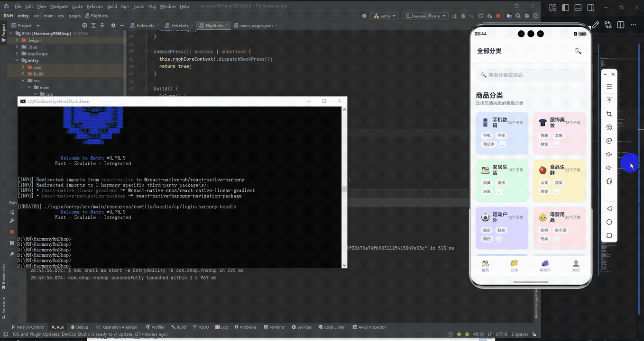Click the emulator screenshot crop icon
This screenshot has height=341, width=644.
pos(609,114)
